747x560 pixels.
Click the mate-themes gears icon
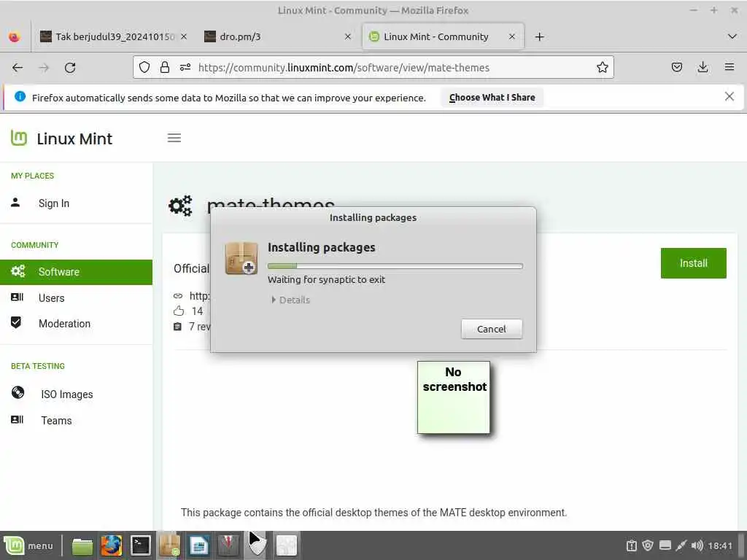click(x=181, y=206)
